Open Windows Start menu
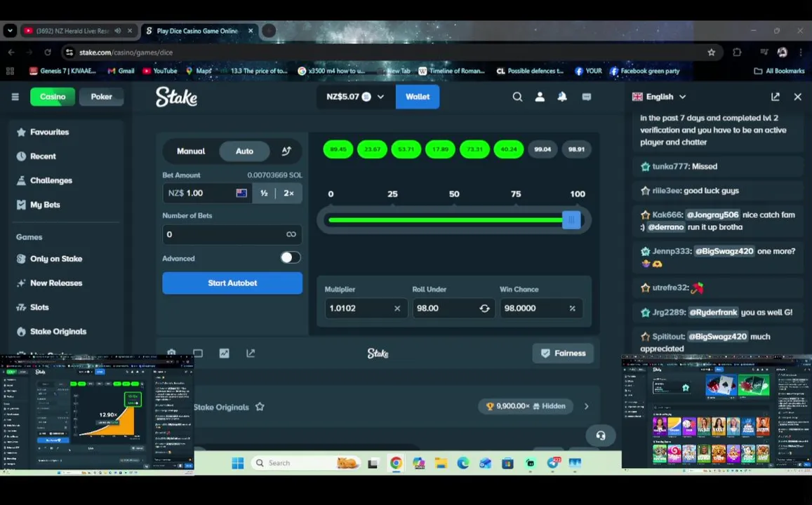The height and width of the screenshot is (505, 812). [238, 463]
